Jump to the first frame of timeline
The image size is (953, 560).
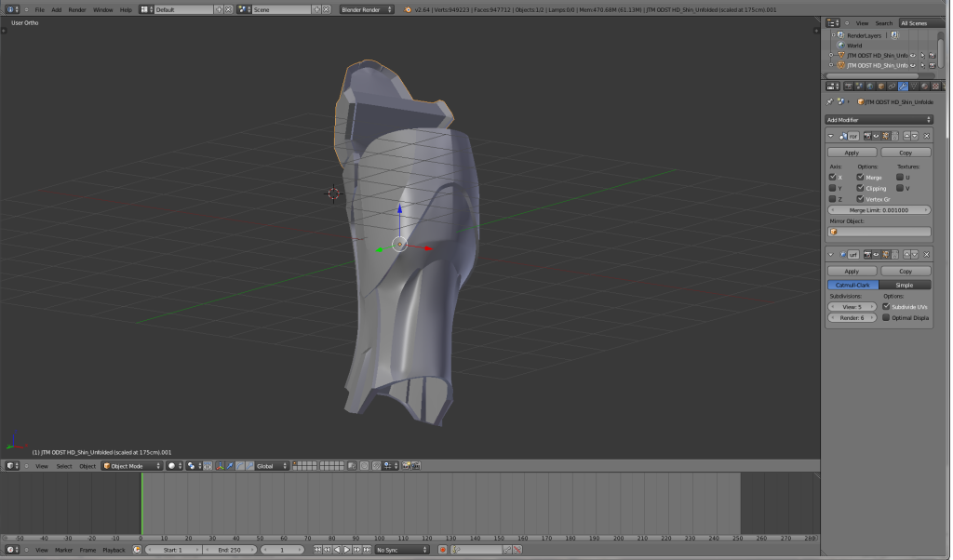(x=317, y=550)
